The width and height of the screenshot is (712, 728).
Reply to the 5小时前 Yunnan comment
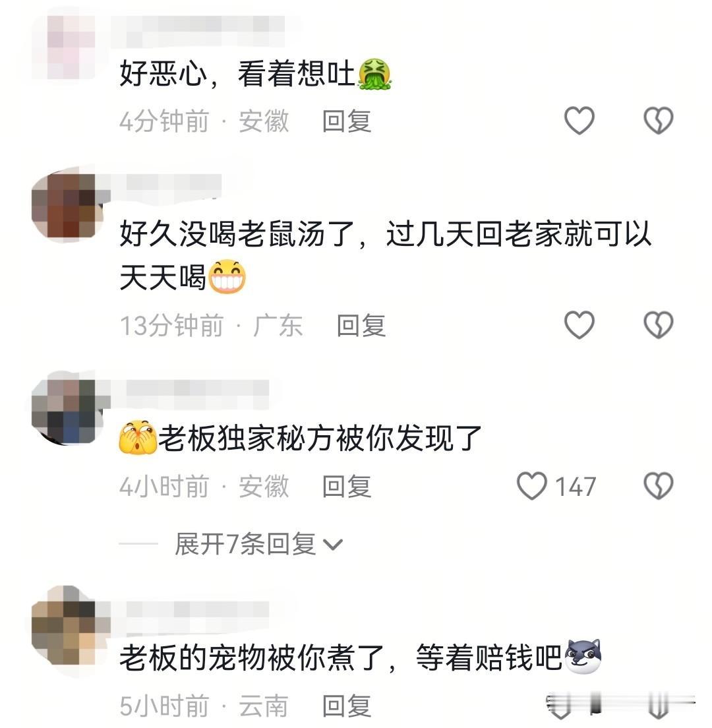click(x=347, y=706)
